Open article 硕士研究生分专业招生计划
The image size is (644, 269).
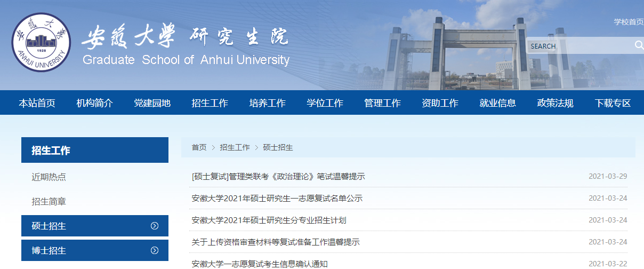click(x=269, y=220)
